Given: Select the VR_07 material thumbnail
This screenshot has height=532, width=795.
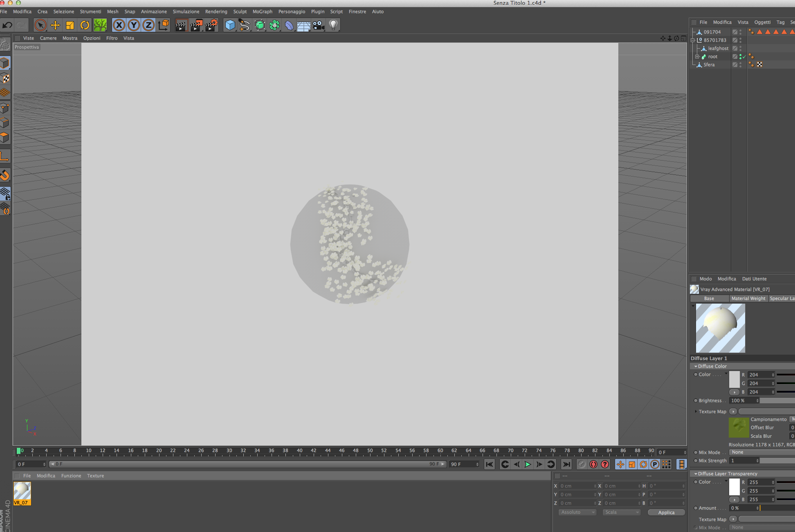Looking at the screenshot, I should 22,491.
